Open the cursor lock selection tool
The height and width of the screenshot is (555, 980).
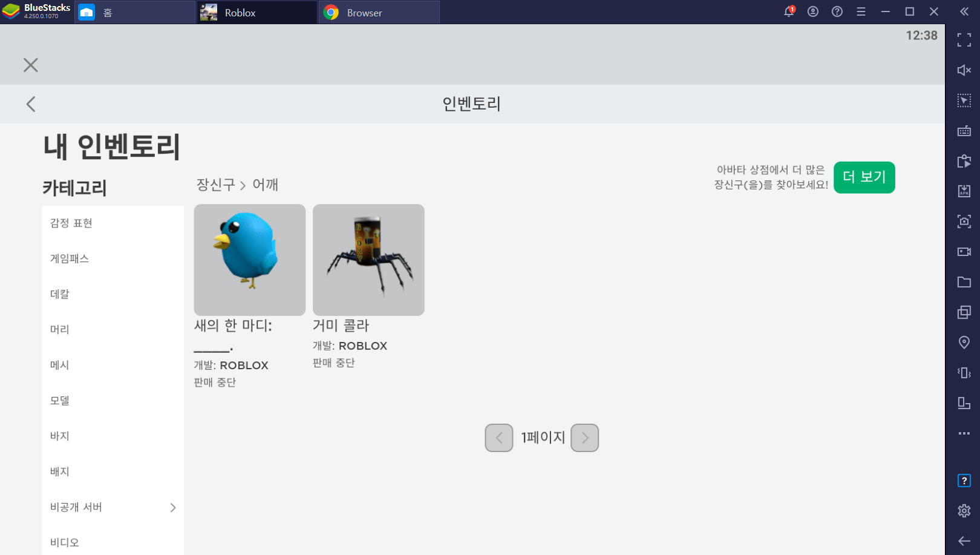coord(964,100)
